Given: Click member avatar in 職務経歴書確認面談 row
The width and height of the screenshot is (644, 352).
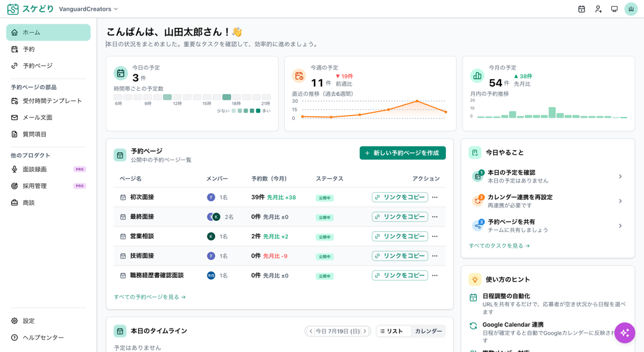Looking at the screenshot, I should tap(211, 275).
